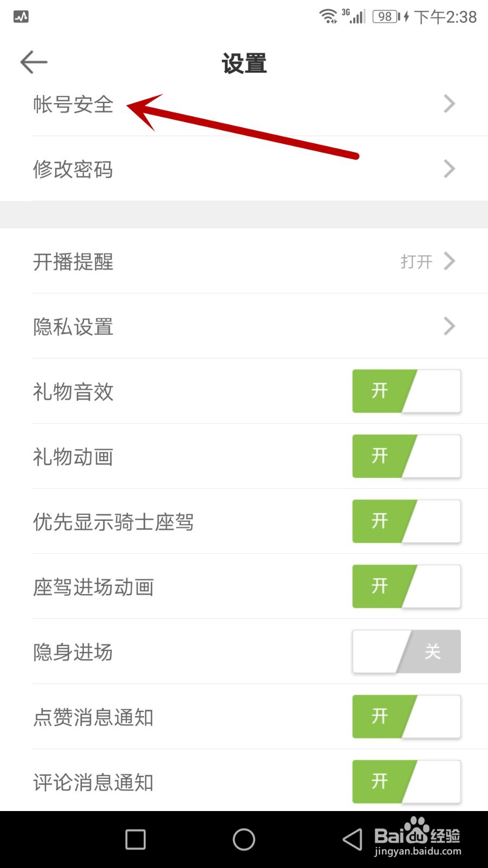This screenshot has height=868, width=488.
Task: Turn off 礼物音效 gift sound switch
Action: pyautogui.click(x=406, y=391)
